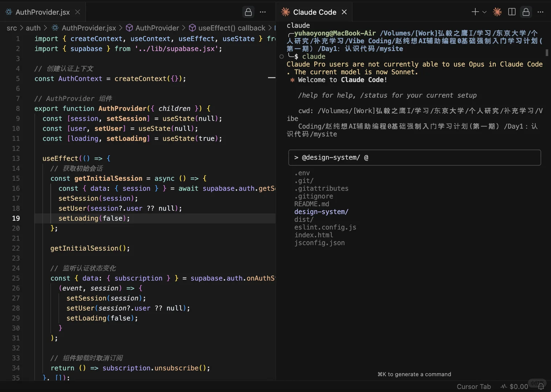
Task: Choose dist/ from suggestions
Action: tap(304, 220)
